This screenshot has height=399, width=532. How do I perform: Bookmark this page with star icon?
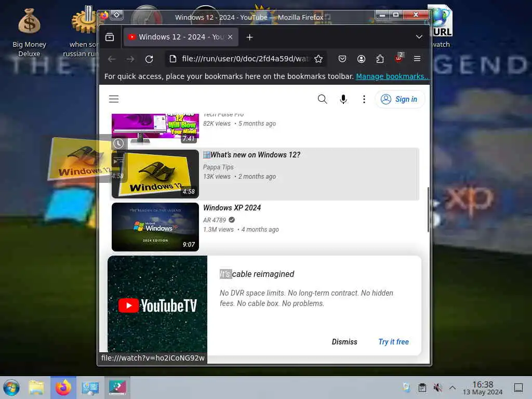[x=318, y=59]
